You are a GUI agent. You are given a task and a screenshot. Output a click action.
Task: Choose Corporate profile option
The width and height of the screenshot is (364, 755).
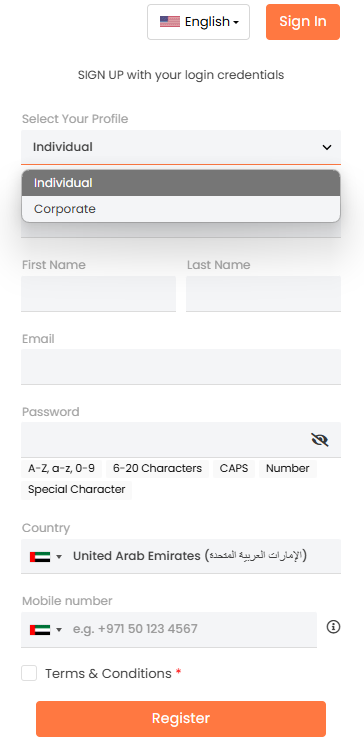tap(181, 209)
